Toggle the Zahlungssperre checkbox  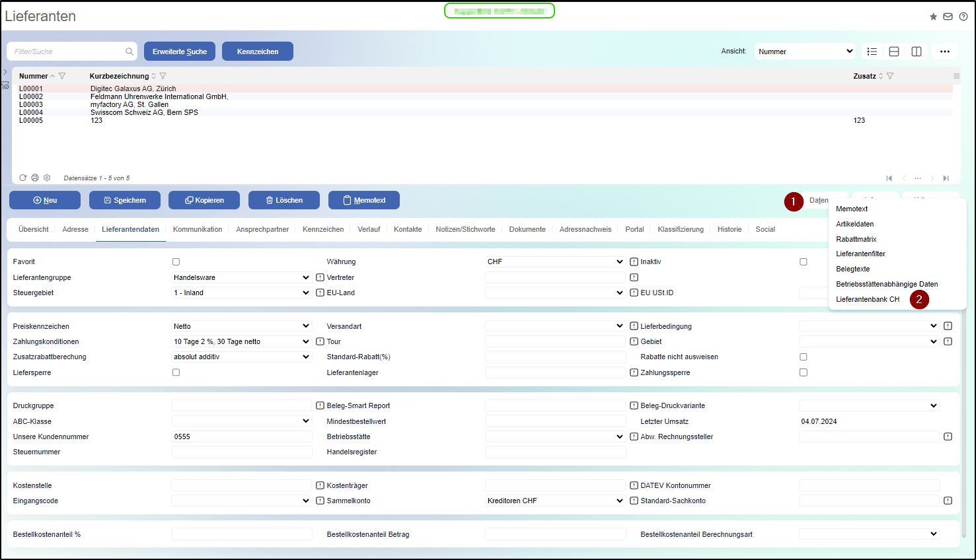point(804,372)
